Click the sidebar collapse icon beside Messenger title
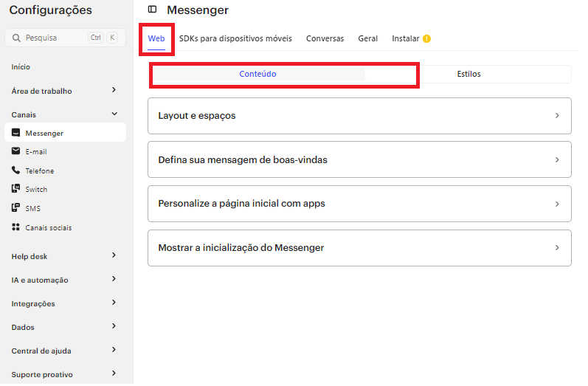 (153, 10)
